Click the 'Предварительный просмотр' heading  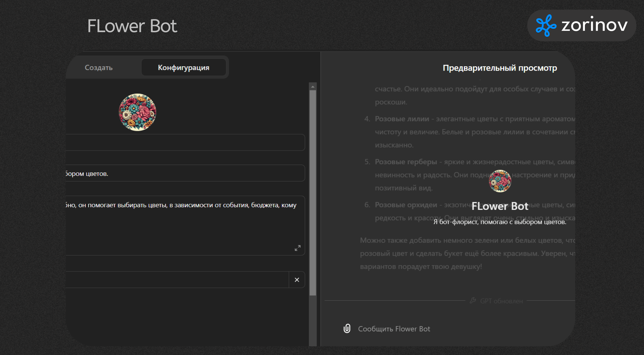coord(500,68)
